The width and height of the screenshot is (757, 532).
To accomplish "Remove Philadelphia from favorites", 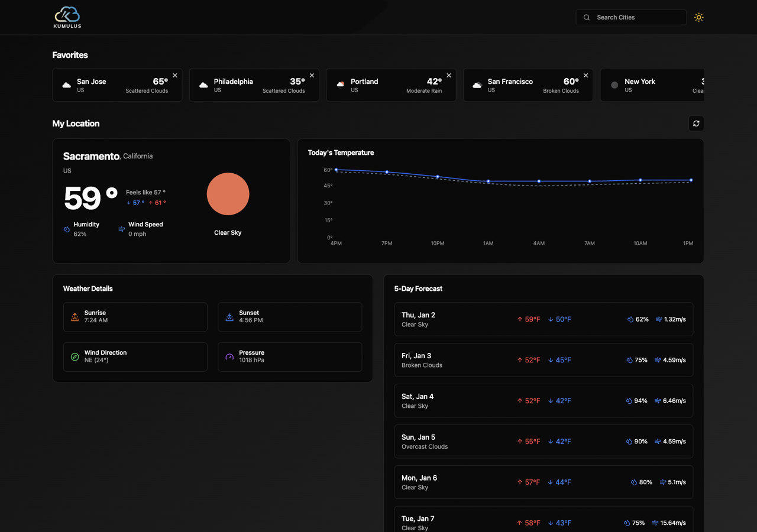I will pyautogui.click(x=312, y=76).
